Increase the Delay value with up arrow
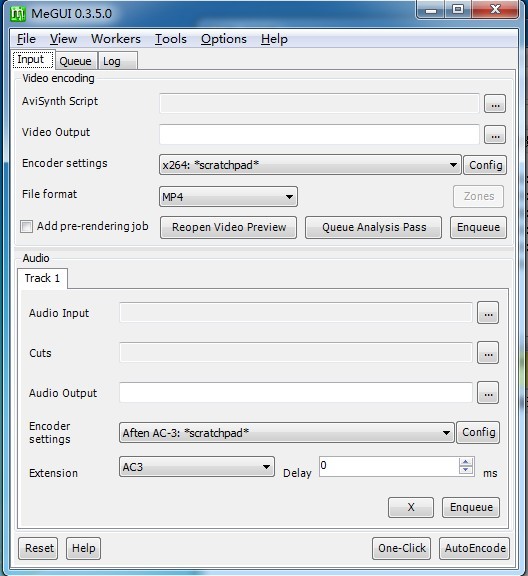Image resolution: width=528 pixels, height=576 pixels. (x=466, y=462)
